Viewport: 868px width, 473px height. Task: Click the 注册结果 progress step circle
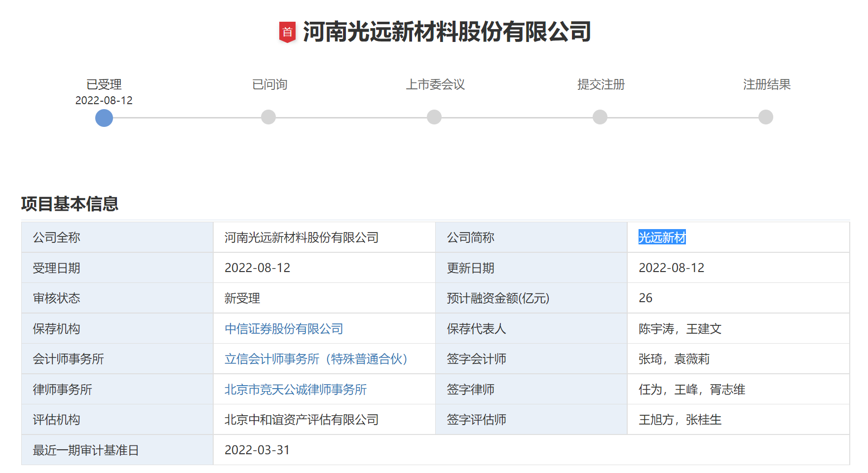[766, 117]
